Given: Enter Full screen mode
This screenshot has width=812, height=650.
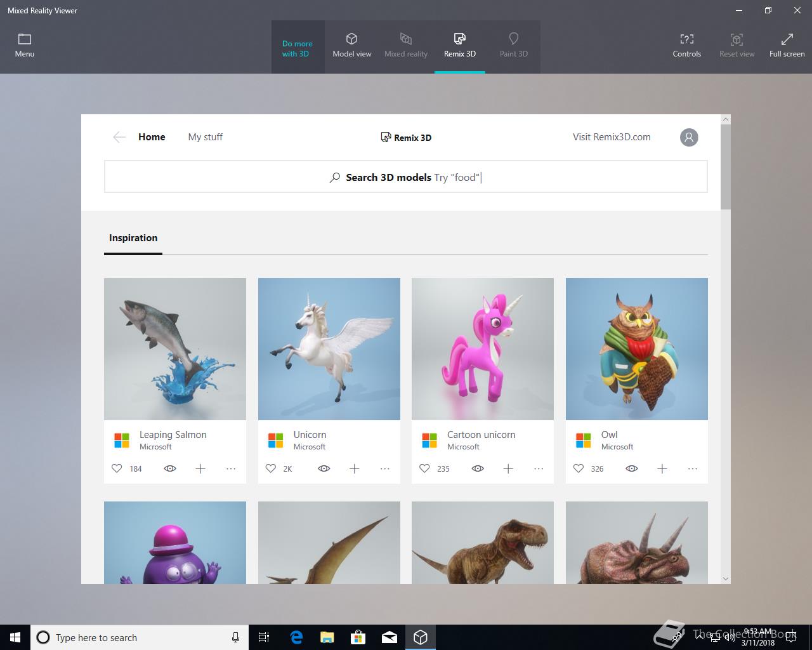Looking at the screenshot, I should click(787, 46).
